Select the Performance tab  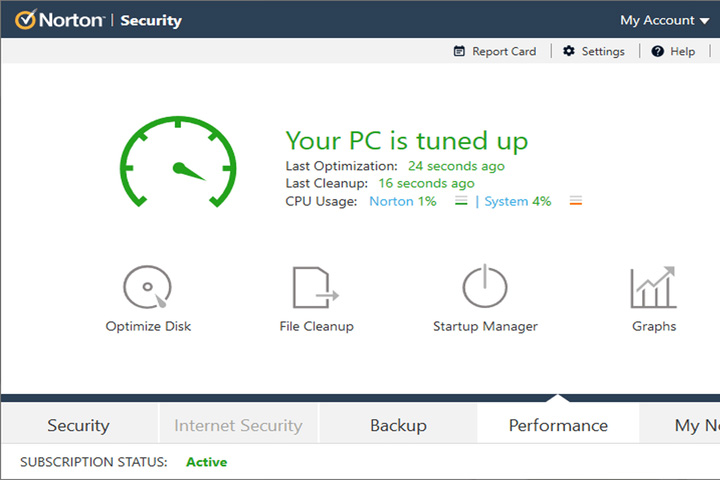click(558, 425)
